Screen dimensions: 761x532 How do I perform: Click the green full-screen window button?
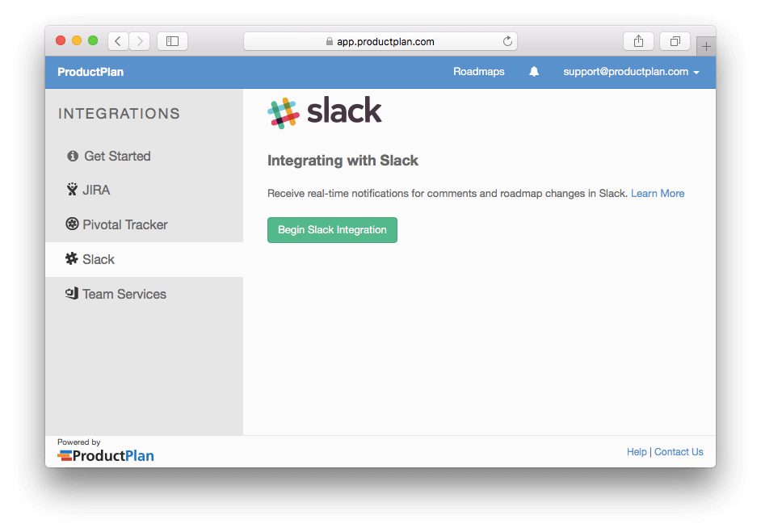point(93,40)
